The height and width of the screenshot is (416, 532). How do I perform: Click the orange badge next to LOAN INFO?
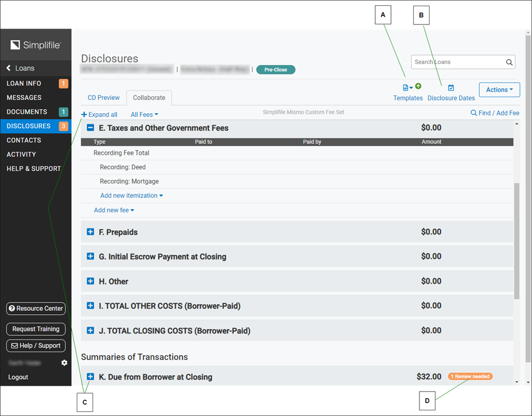point(64,84)
